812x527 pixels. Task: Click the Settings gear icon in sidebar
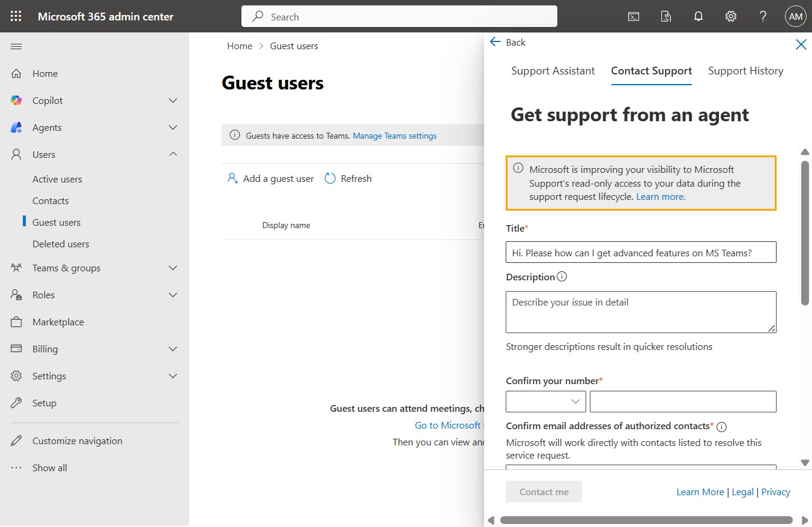(x=16, y=376)
